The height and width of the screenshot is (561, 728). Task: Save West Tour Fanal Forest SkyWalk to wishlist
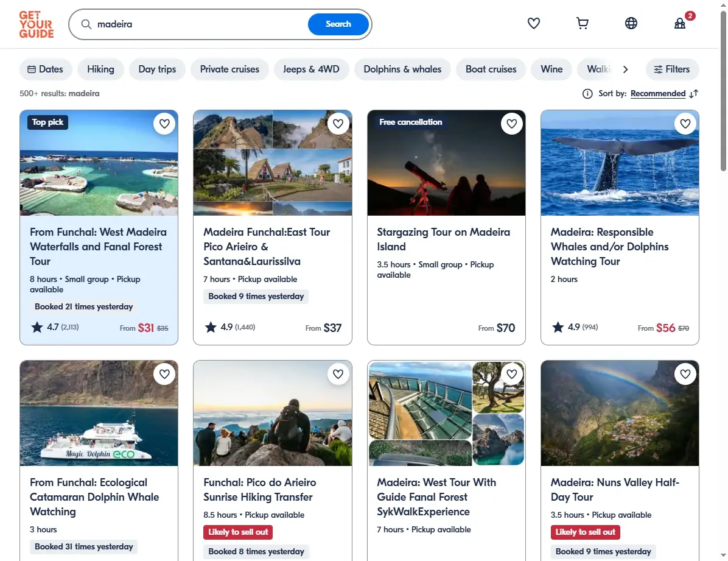[512, 373]
